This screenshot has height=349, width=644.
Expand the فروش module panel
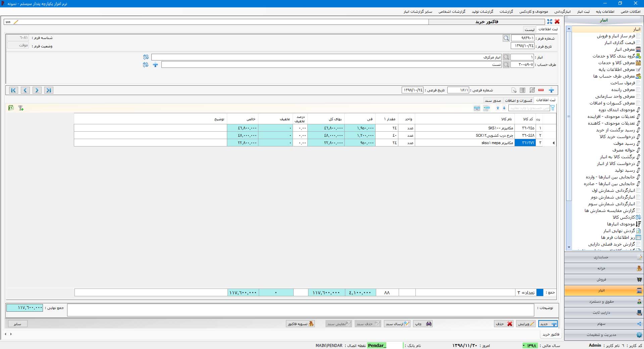(x=604, y=279)
